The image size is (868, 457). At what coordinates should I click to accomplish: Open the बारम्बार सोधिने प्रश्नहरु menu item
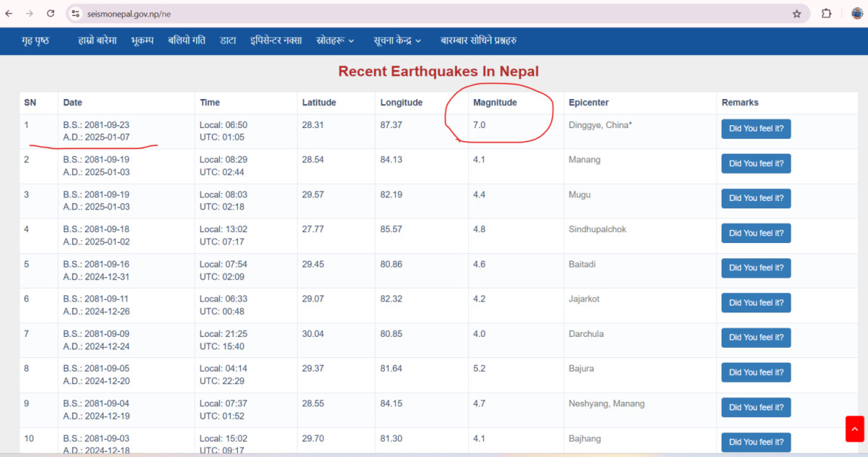478,40
